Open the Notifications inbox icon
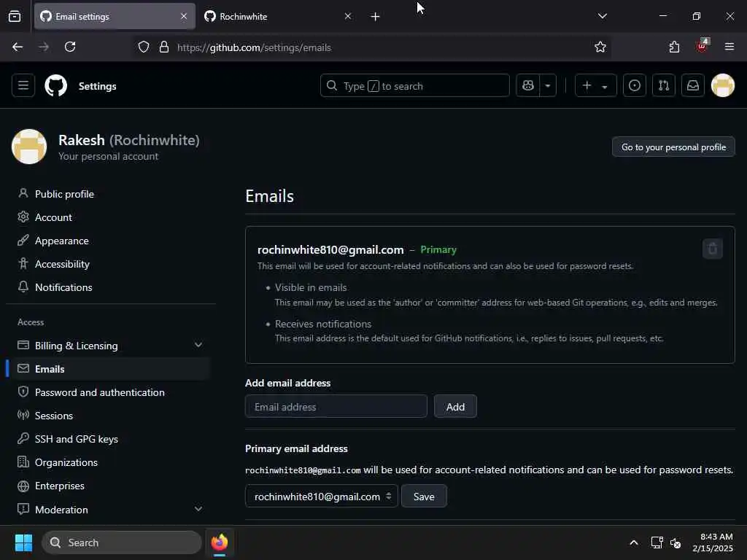 (693, 86)
